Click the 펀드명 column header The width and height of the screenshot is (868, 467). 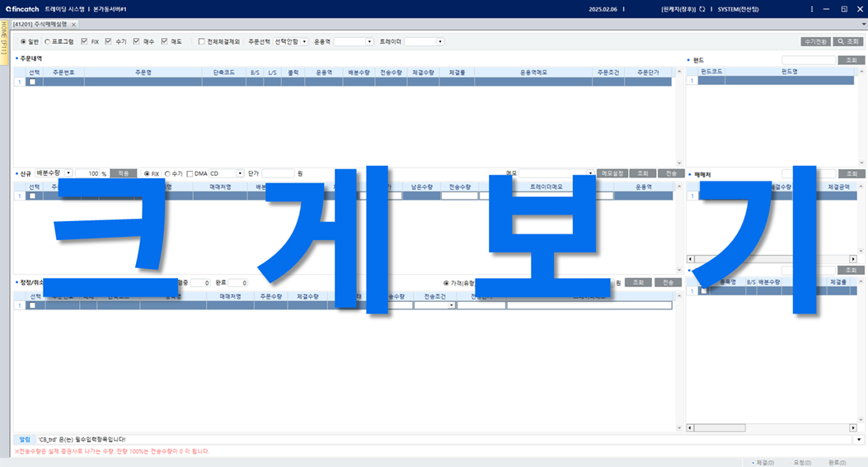tap(790, 72)
